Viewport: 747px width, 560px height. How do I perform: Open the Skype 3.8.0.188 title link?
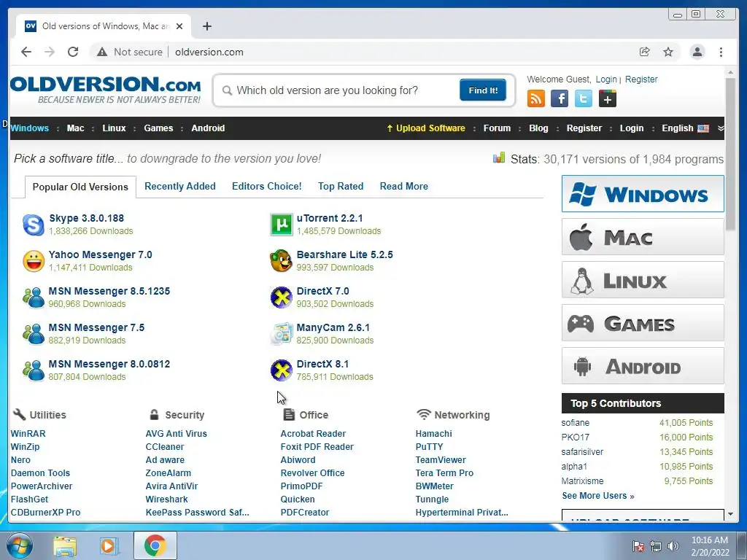[x=86, y=218]
